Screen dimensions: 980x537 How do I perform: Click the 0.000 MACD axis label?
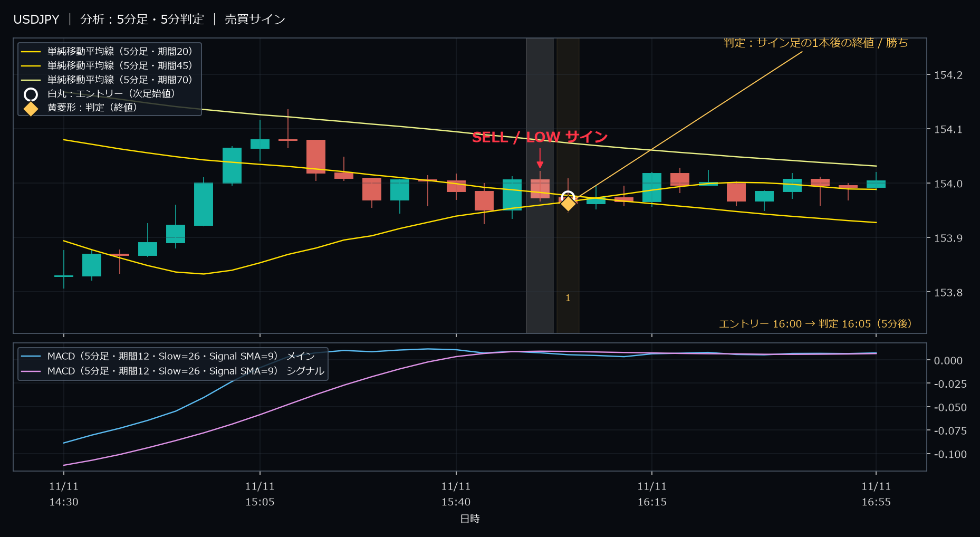tap(948, 360)
